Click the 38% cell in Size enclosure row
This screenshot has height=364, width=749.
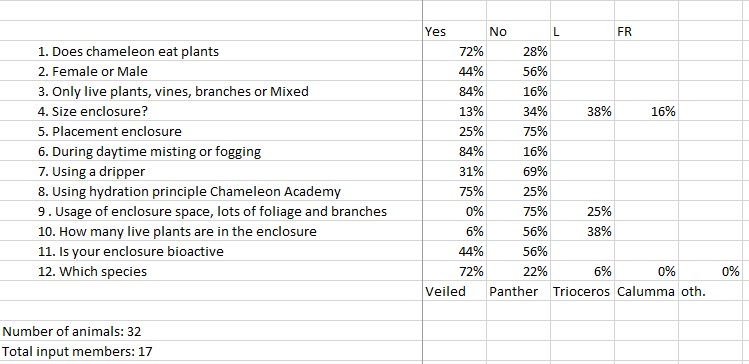coord(582,111)
